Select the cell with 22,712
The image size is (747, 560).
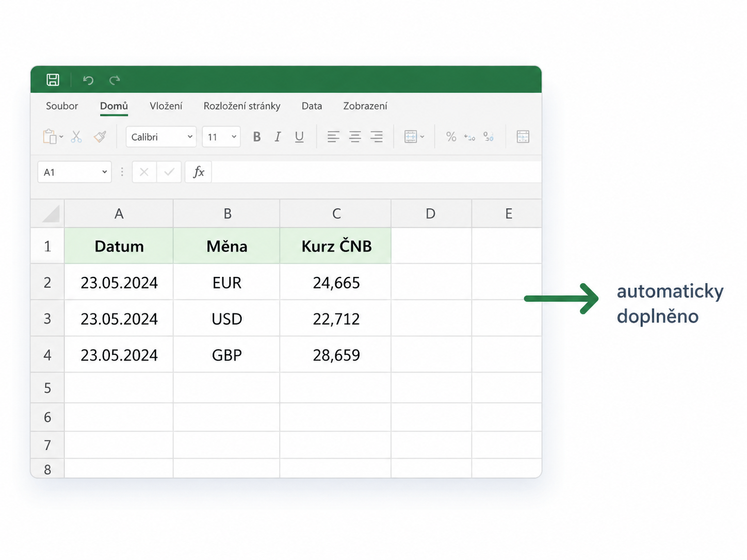tap(336, 318)
